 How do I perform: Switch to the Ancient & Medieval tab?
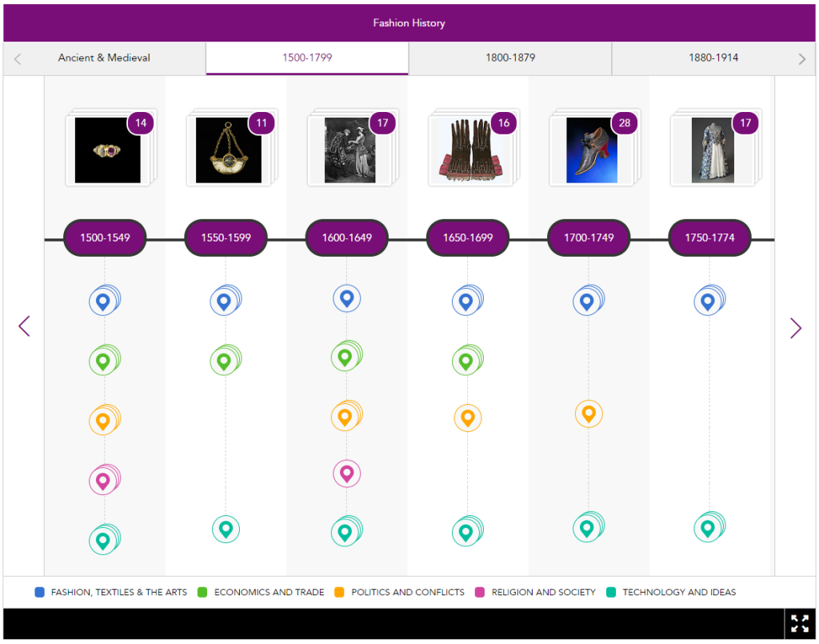click(104, 58)
